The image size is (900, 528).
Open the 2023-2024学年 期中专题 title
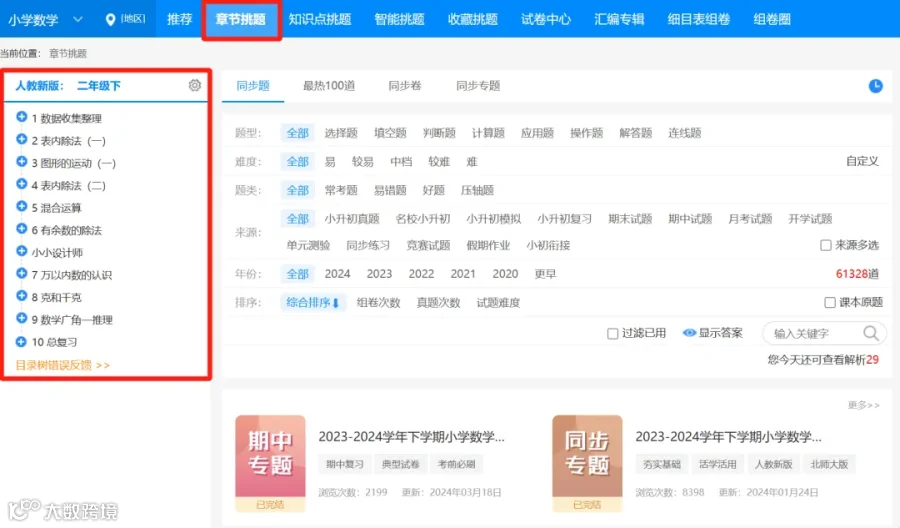(412, 437)
